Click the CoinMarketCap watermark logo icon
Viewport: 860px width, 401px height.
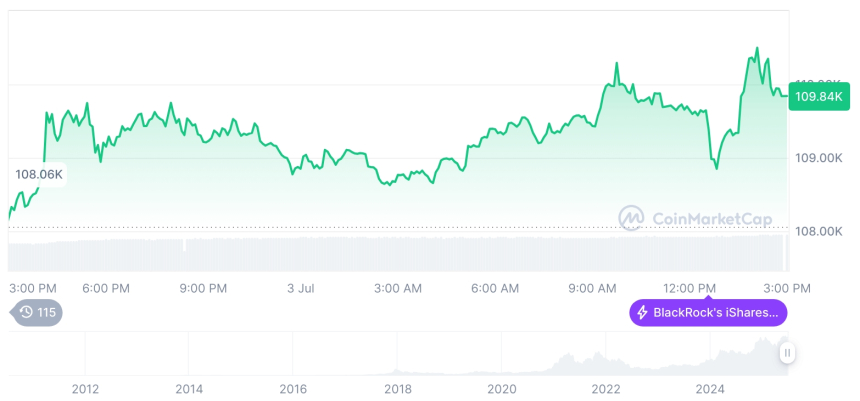[x=631, y=218]
